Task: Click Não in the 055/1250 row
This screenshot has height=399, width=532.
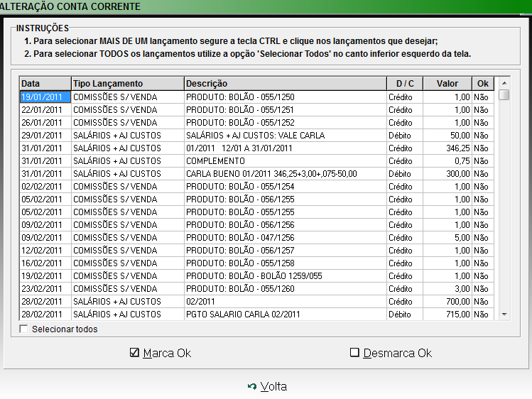Action: pos(483,97)
